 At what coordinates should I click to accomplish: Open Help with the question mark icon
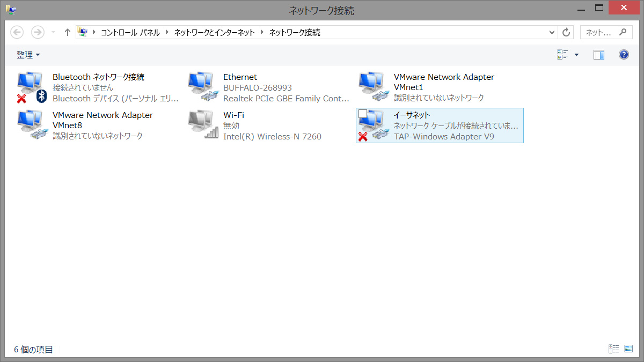pyautogui.click(x=624, y=54)
